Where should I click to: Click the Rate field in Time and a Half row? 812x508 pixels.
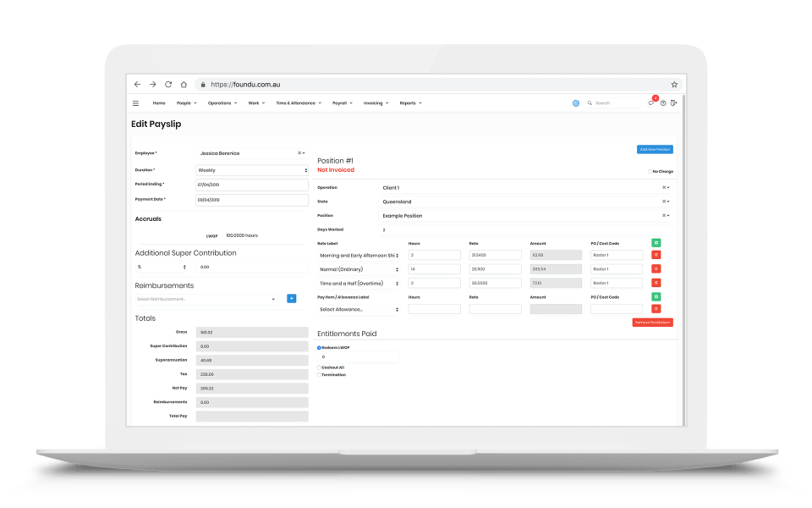(495, 283)
